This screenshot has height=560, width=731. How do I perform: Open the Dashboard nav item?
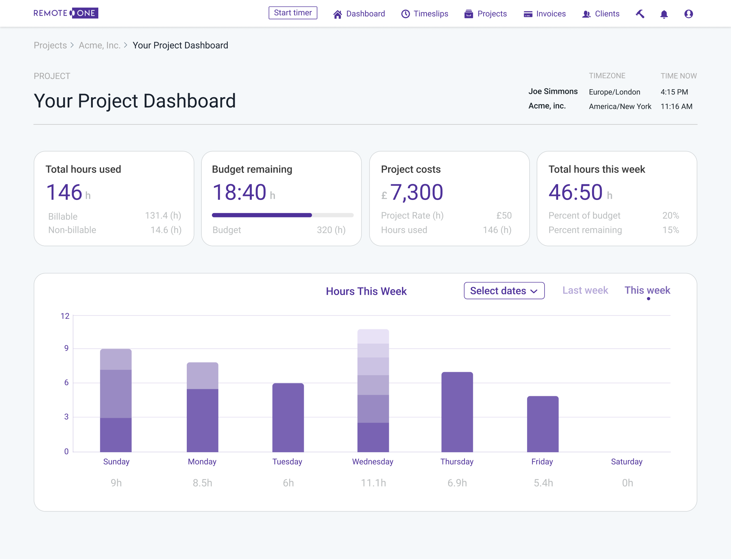[359, 14]
